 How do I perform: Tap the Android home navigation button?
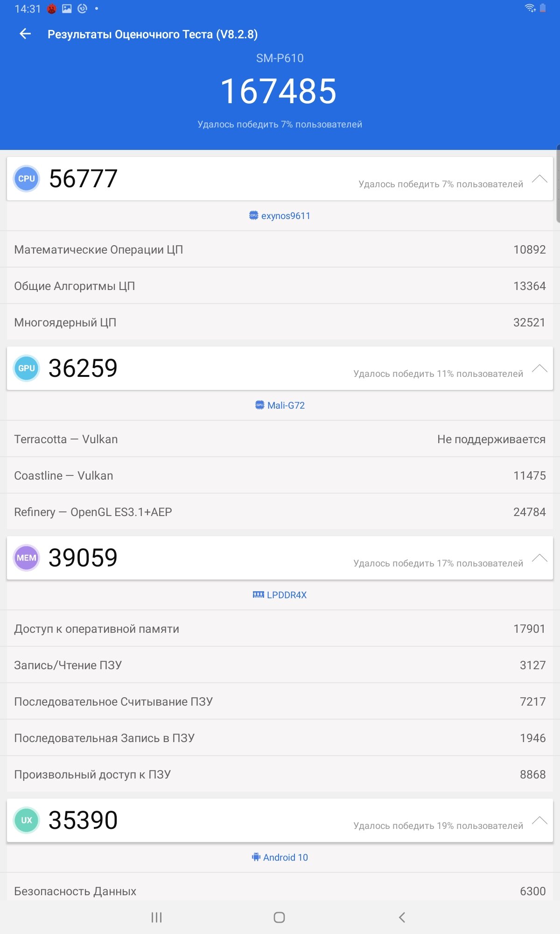point(279,918)
